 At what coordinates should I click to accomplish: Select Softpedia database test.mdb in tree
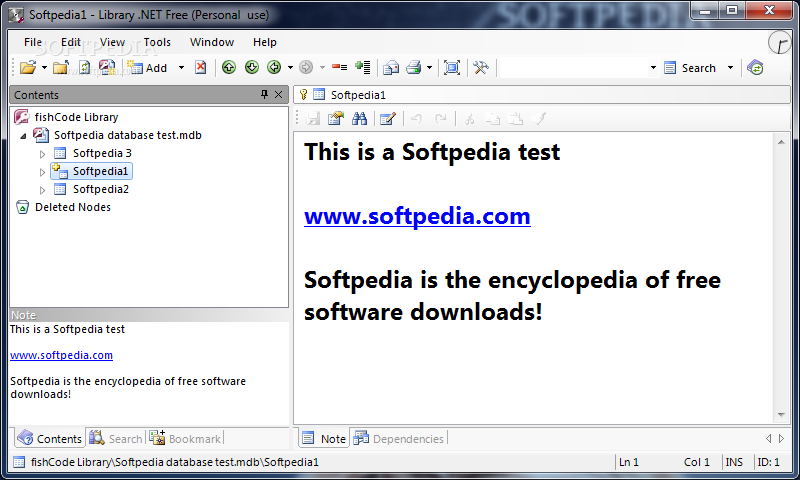pyautogui.click(x=128, y=135)
